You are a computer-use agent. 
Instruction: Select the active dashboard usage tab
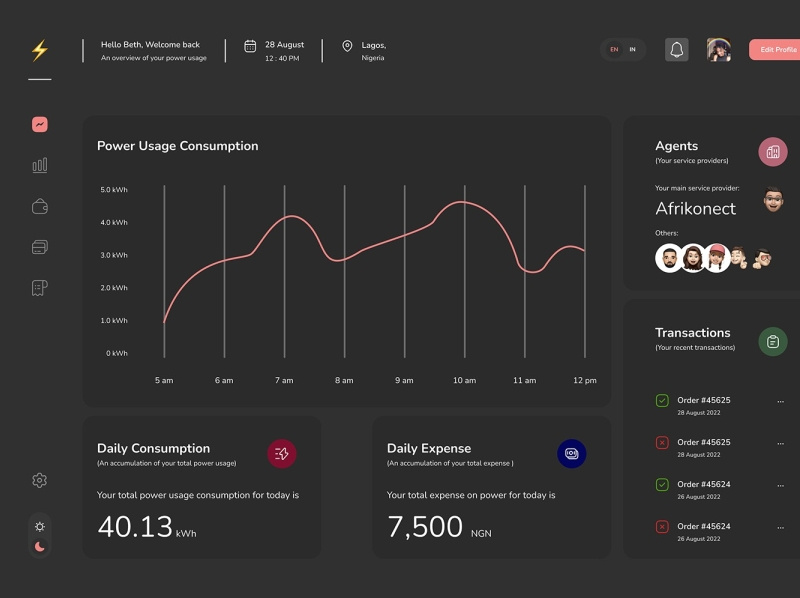click(40, 125)
